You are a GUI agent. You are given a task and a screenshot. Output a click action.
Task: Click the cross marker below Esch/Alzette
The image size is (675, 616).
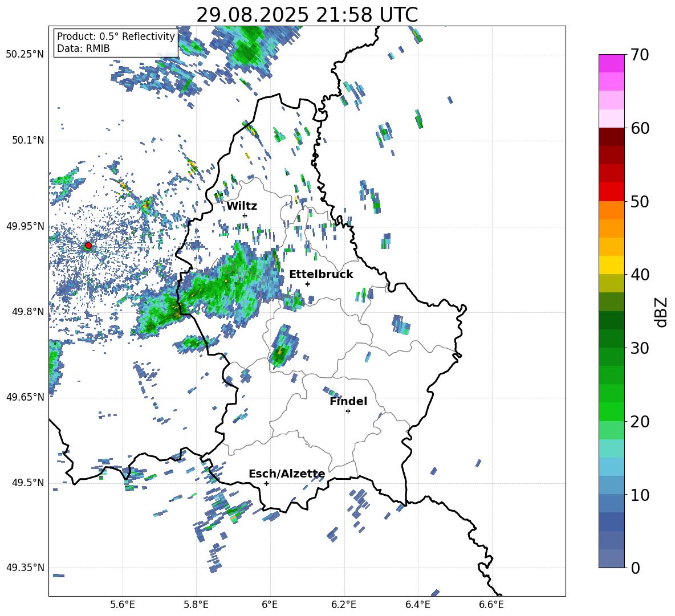(266, 483)
